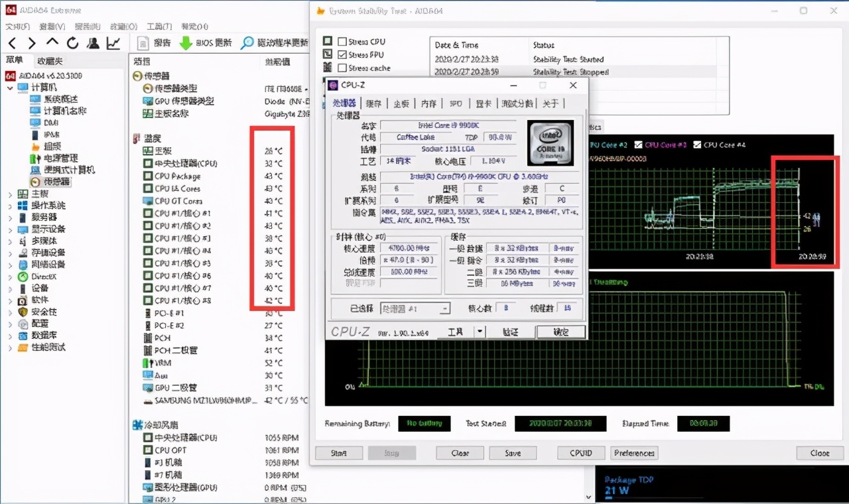Select the 性能测试 icon in the tree
849x504 pixels.
[23, 347]
